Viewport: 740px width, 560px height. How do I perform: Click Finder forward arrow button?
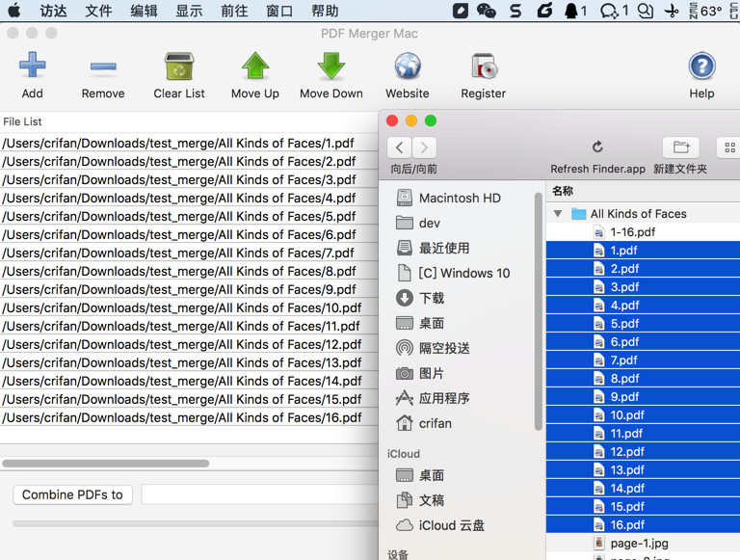coord(424,147)
